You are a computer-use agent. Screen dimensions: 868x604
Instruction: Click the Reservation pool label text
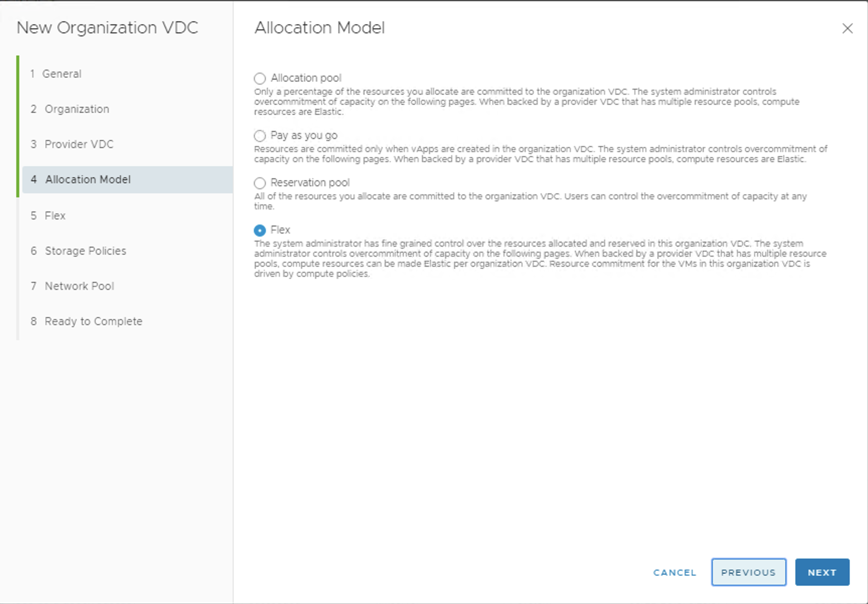click(310, 183)
